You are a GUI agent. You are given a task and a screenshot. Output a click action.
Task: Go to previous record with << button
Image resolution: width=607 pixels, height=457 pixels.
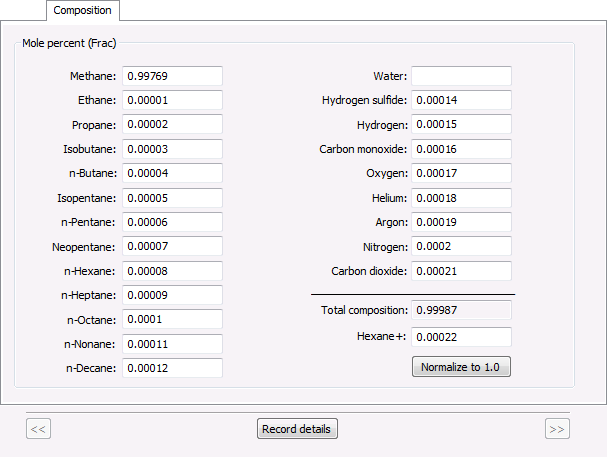pyautogui.click(x=38, y=428)
